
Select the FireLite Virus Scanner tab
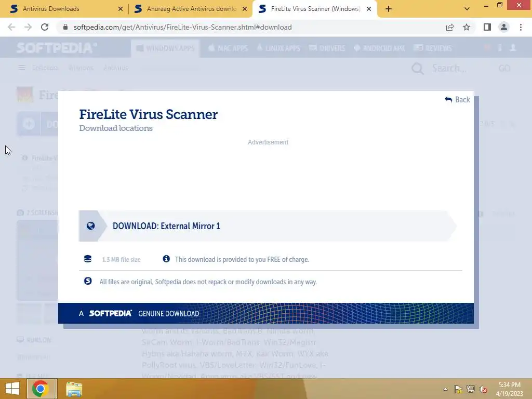click(315, 9)
